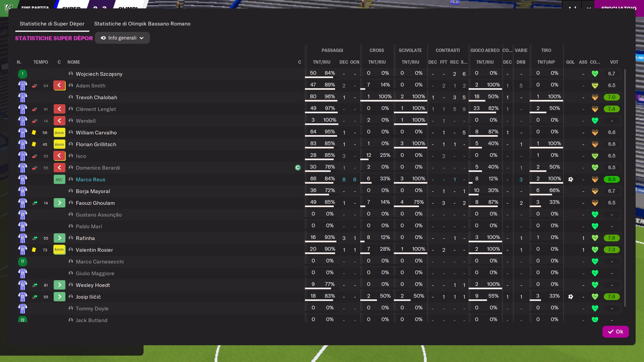Expand the top bar chevron beside Spogliatoio
The image size is (644, 362).
[x=588, y=8]
